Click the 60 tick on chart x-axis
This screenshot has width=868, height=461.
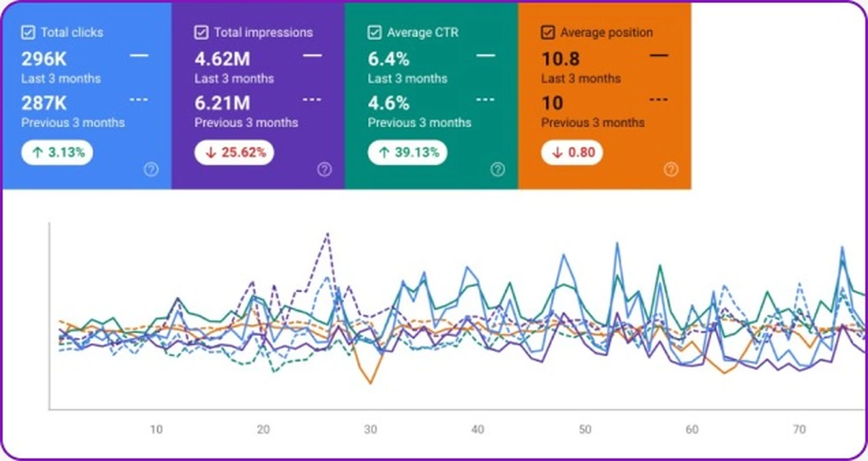point(692,430)
